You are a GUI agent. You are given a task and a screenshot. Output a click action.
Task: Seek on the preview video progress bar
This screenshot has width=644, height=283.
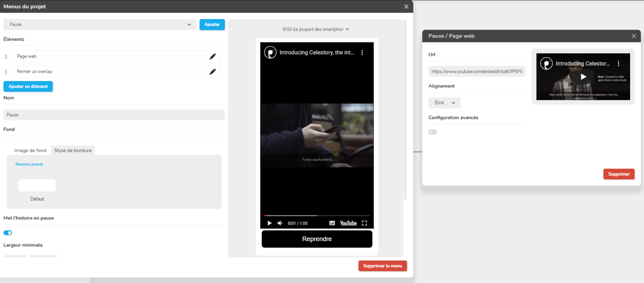tap(317, 215)
